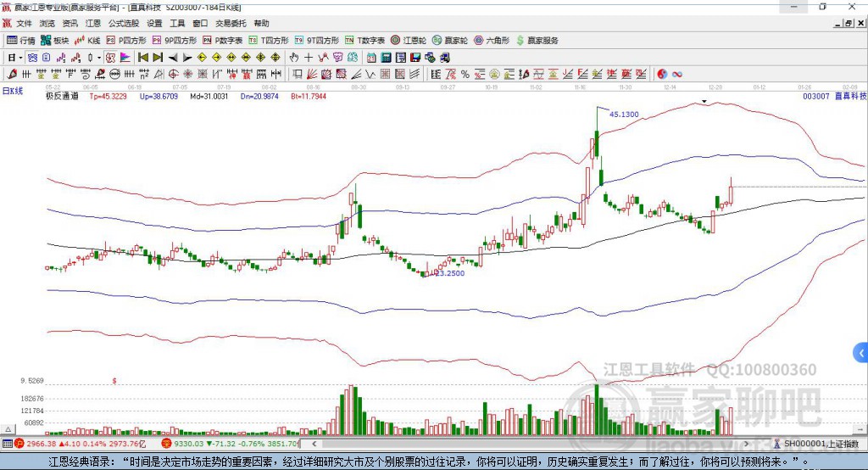The height and width of the screenshot is (470, 868).
Task: Select the percent sign tool
Action: (465, 74)
